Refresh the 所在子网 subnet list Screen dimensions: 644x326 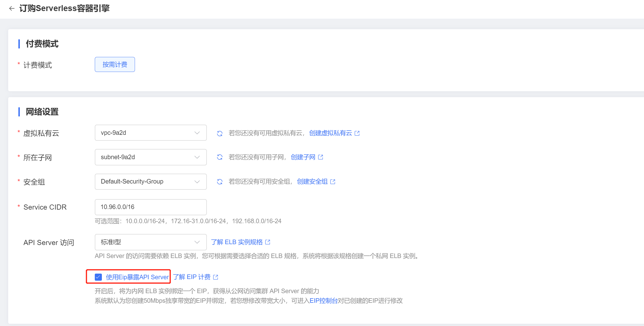click(220, 157)
